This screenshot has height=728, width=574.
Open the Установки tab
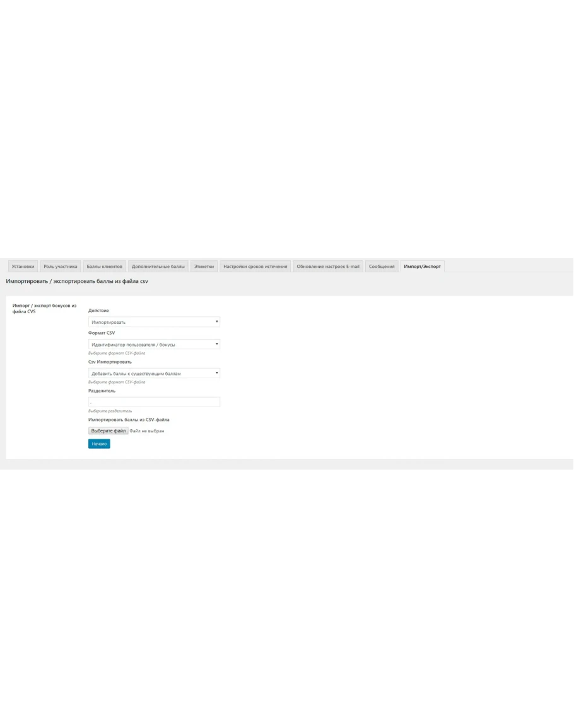tap(23, 267)
